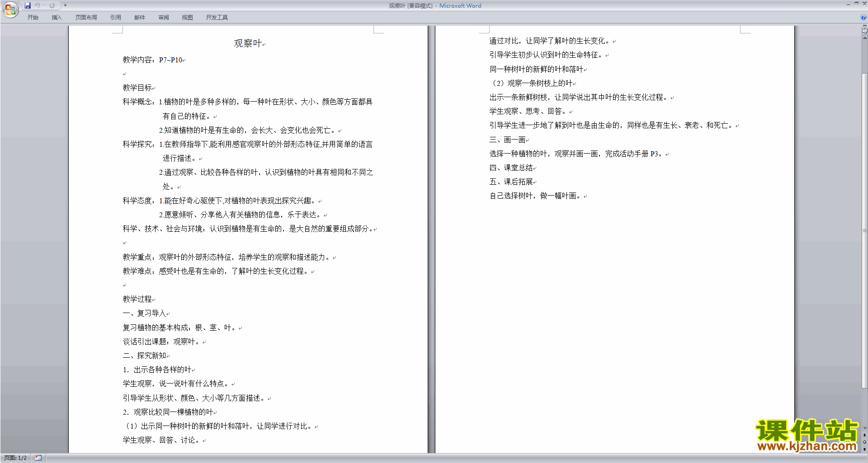The image size is (868, 463).
Task: Undo the last action
Action: pyautogui.click(x=38, y=5)
